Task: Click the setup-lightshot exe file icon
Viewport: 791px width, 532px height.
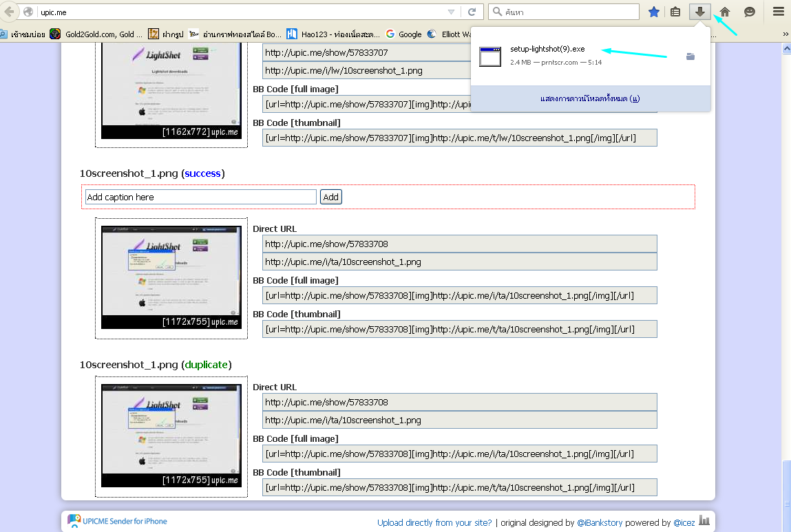Action: [490, 56]
